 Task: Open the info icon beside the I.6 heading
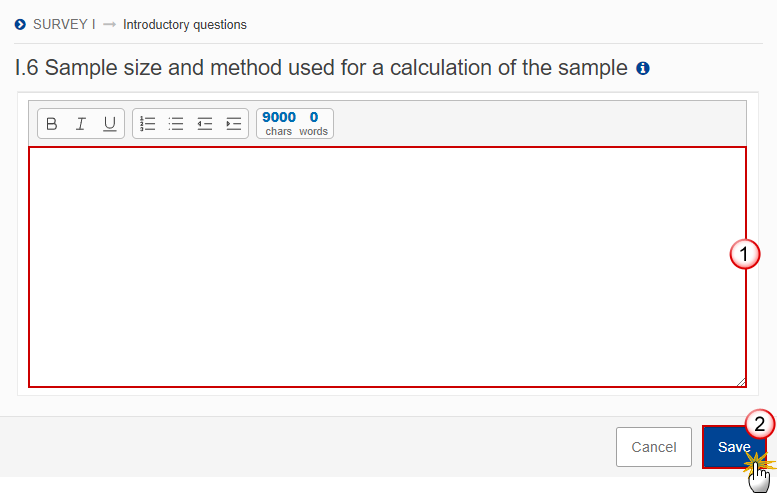pyautogui.click(x=643, y=68)
